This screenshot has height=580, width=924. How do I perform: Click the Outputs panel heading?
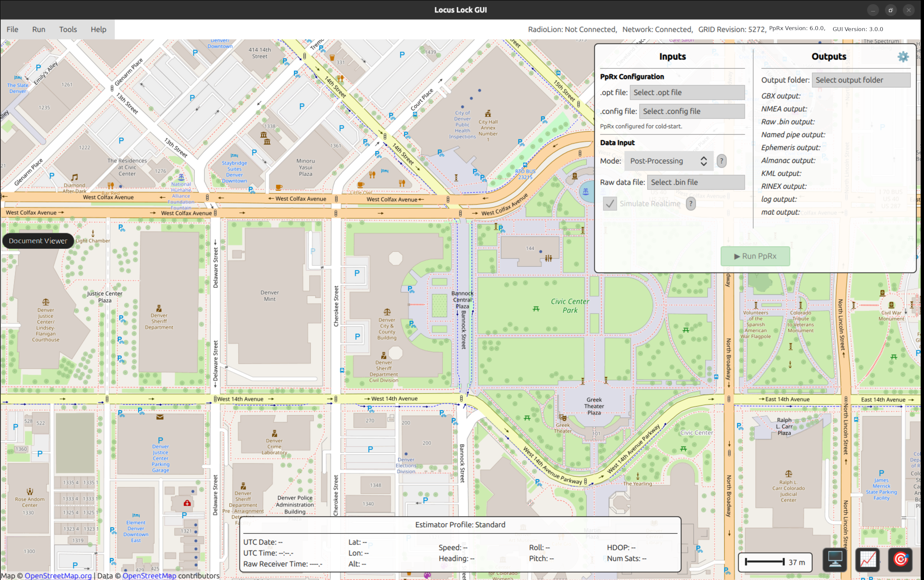828,57
